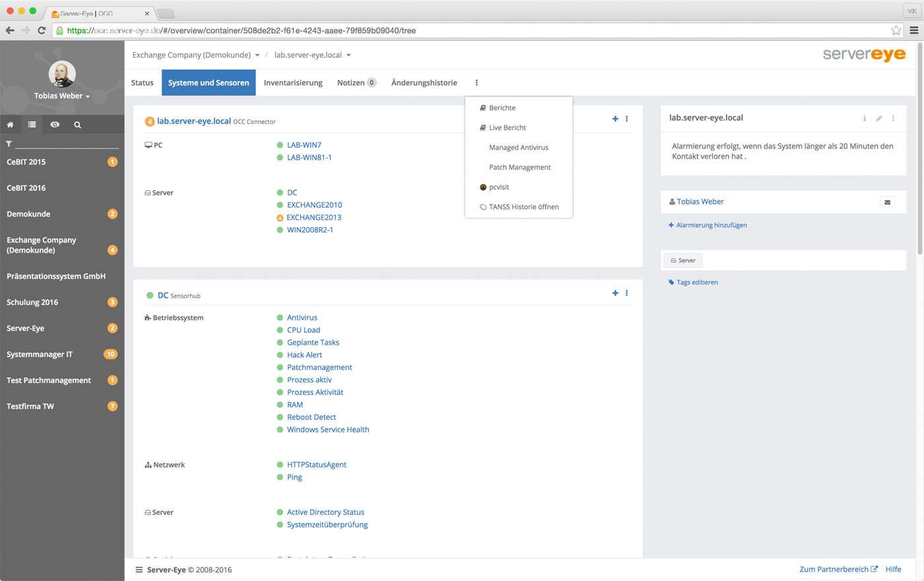
Task: Switch sidebar to list view icon
Action: (x=32, y=125)
